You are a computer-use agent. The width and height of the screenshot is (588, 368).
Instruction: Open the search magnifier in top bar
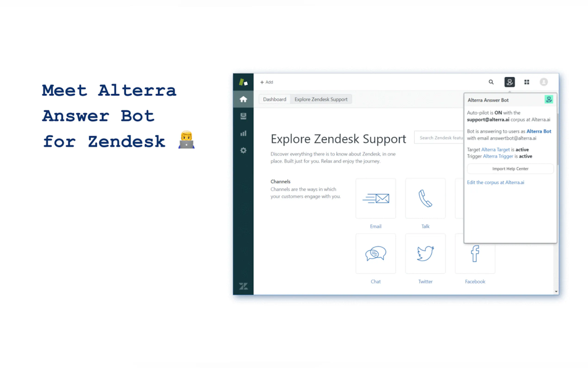click(491, 82)
